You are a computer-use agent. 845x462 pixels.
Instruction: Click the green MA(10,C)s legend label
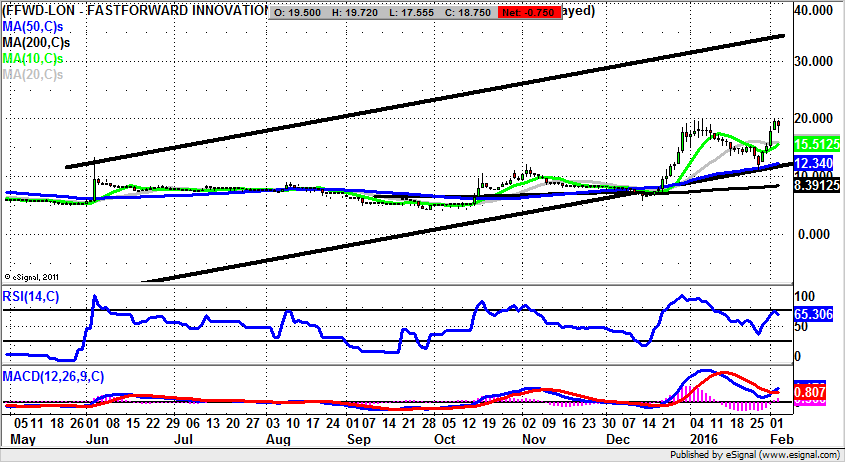(33, 59)
